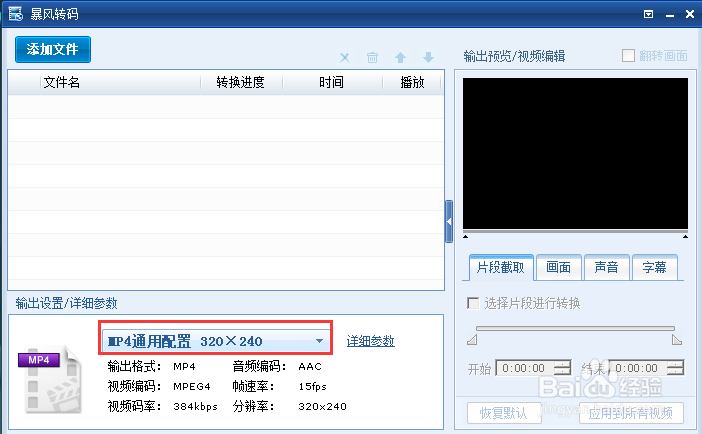702x434 pixels.
Task: Click the MP4 file format icon
Action: (x=50, y=380)
